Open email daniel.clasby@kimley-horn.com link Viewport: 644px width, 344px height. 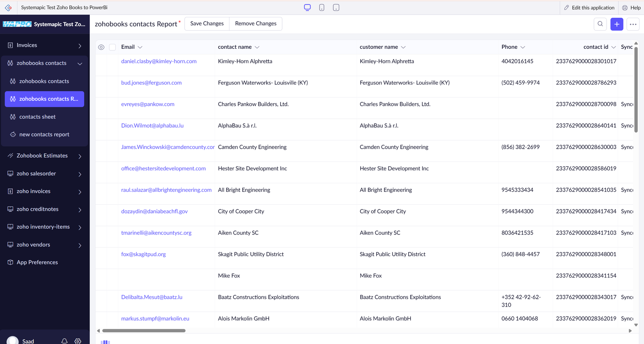coord(159,61)
